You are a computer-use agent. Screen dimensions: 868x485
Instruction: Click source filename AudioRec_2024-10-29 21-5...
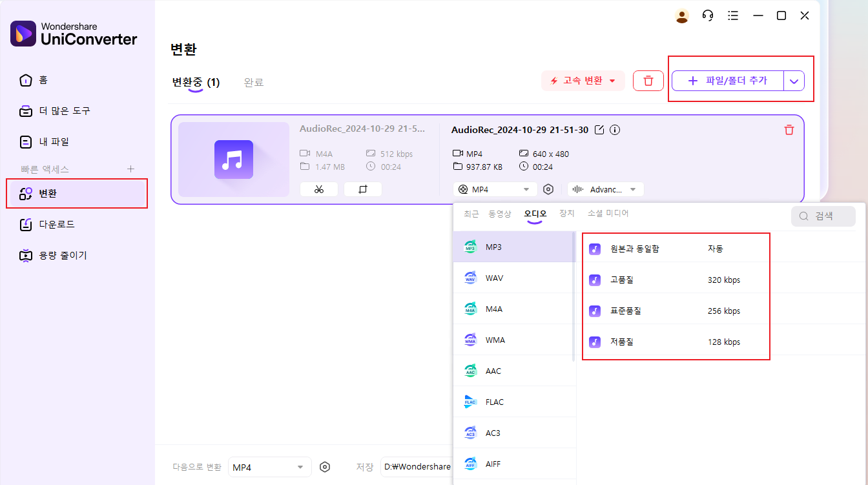click(x=362, y=129)
